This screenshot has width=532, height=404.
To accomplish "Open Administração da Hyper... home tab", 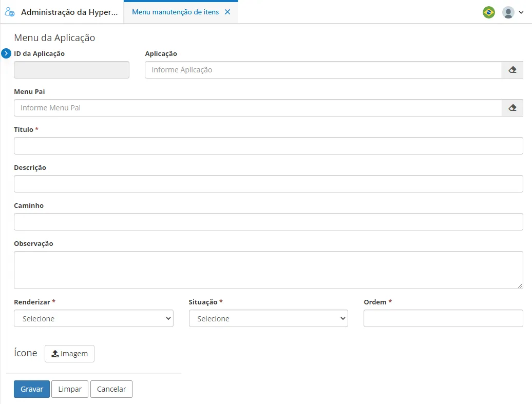I will pyautogui.click(x=69, y=12).
